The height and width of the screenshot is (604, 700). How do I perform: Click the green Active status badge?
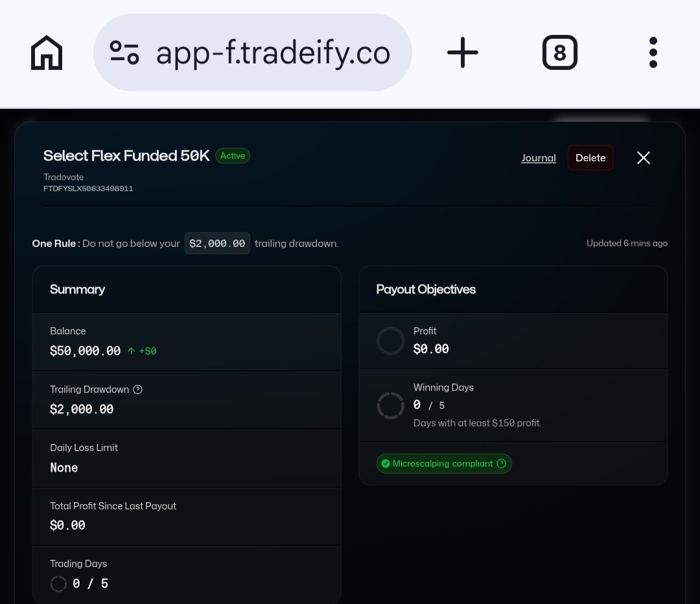233,156
